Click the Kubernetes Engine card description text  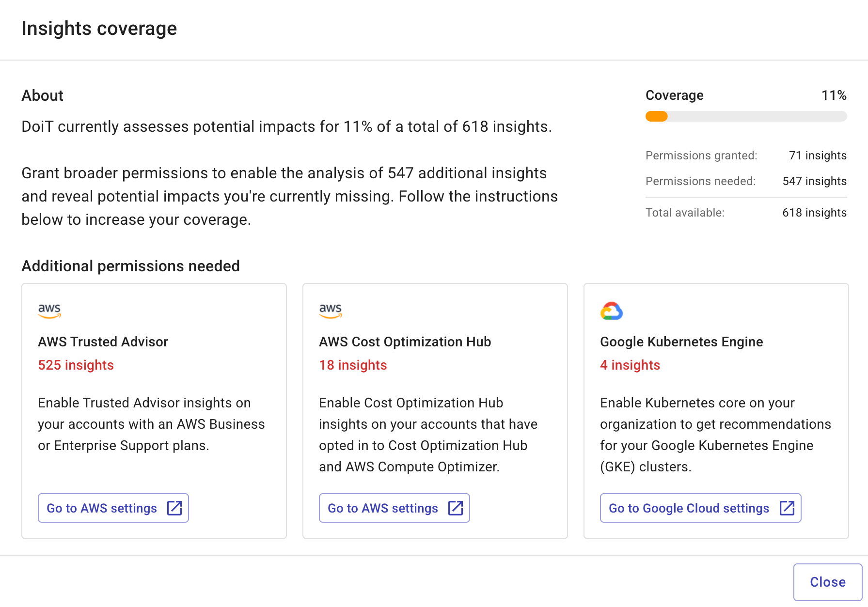click(715, 435)
